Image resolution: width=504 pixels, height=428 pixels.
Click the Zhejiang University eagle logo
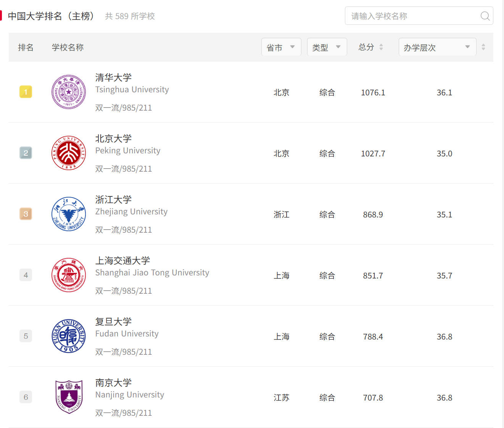click(x=69, y=214)
